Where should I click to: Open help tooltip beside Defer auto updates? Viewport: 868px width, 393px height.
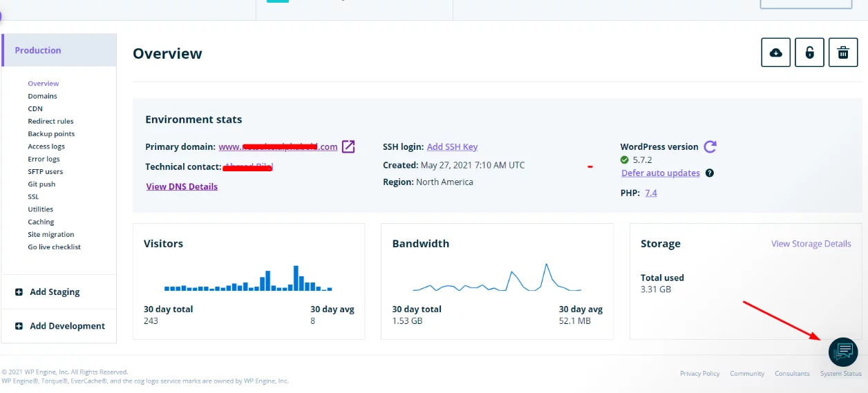pos(709,173)
